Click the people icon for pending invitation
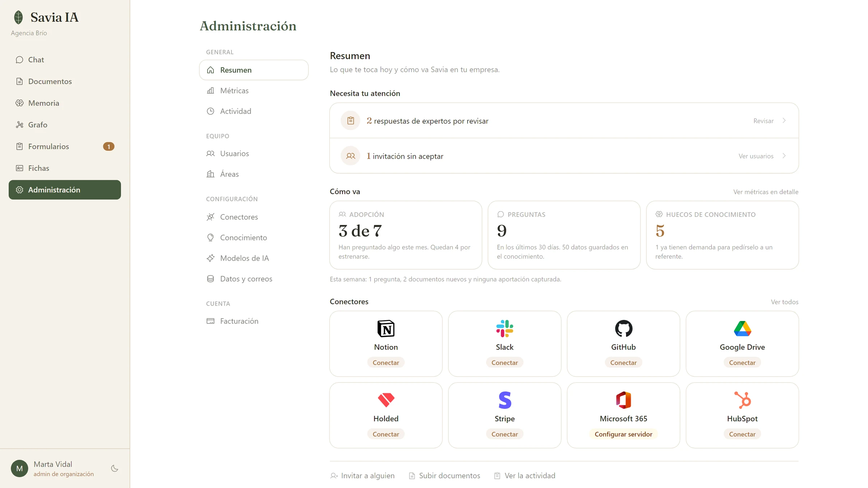The width and height of the screenshot is (868, 488). [350, 156]
